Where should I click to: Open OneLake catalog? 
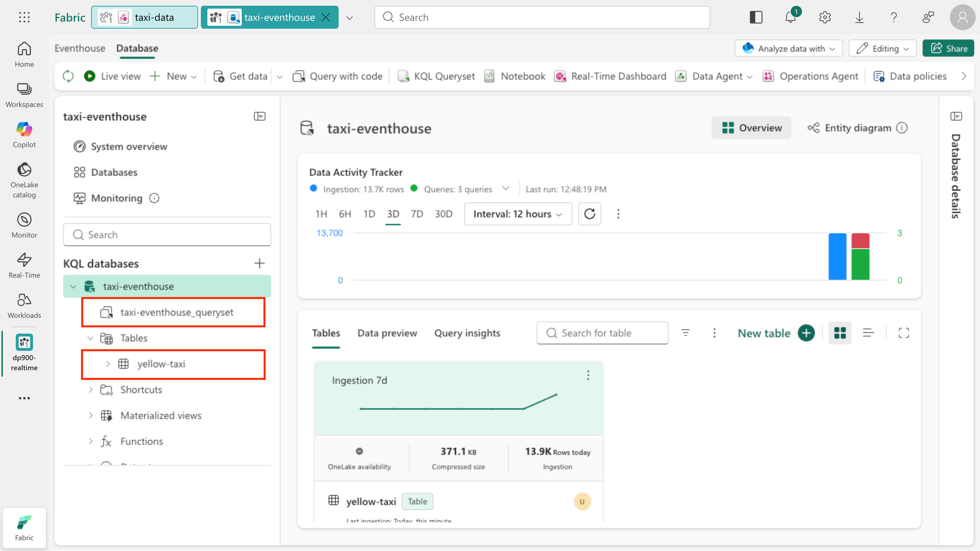24,180
